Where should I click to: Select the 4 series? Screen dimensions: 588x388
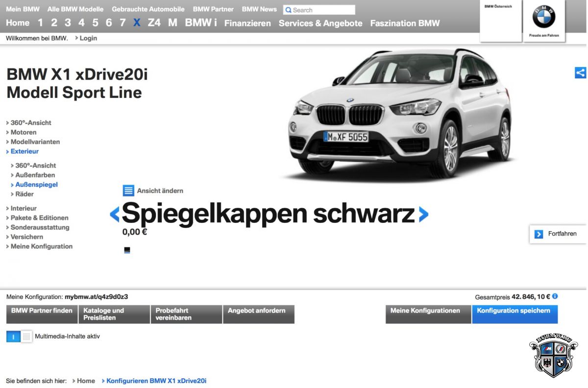(x=81, y=23)
